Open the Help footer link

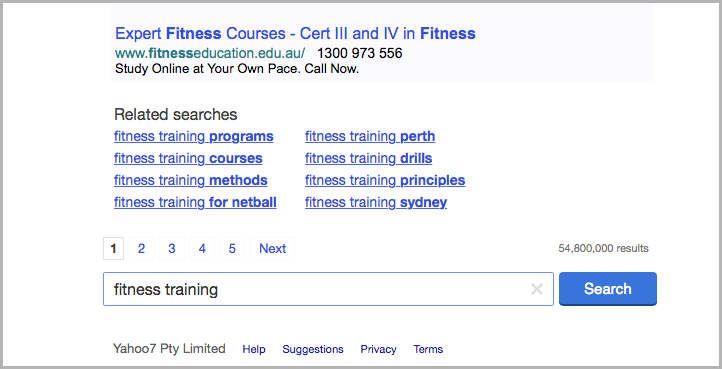[x=254, y=349]
